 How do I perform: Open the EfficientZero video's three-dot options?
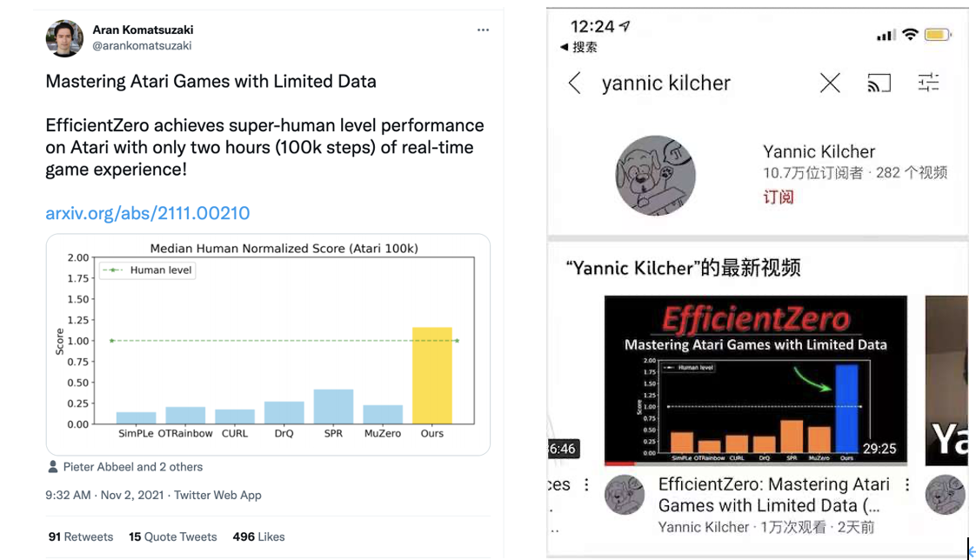907,485
